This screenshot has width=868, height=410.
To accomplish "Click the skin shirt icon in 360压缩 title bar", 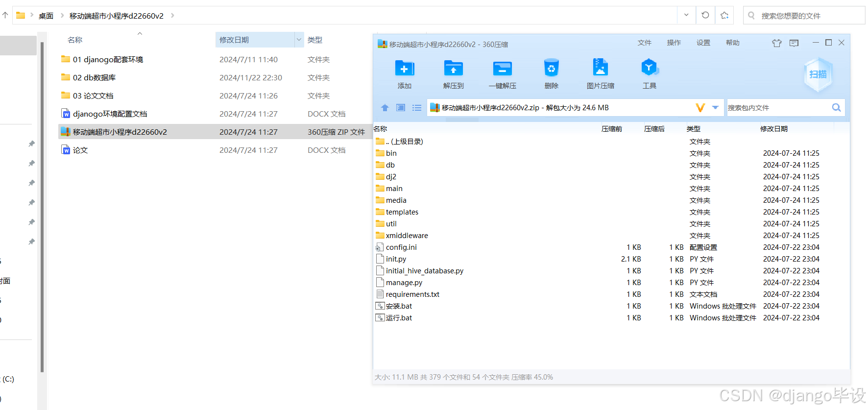I will pyautogui.click(x=777, y=43).
